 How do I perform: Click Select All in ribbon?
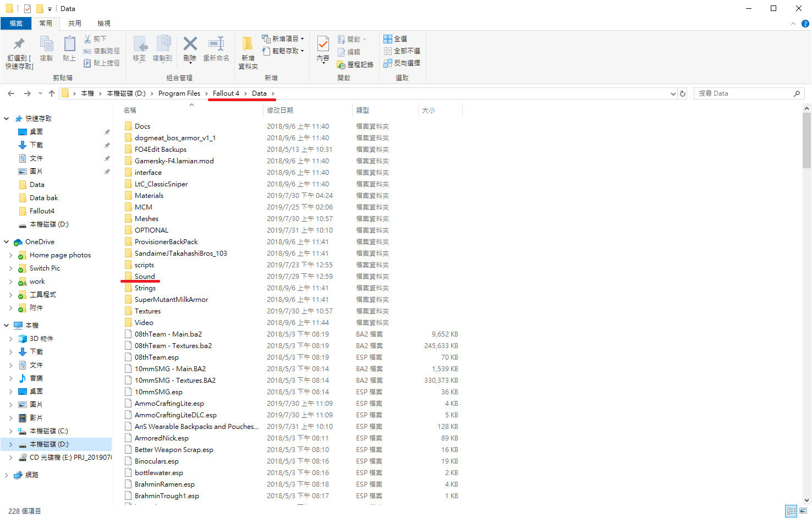click(x=396, y=39)
